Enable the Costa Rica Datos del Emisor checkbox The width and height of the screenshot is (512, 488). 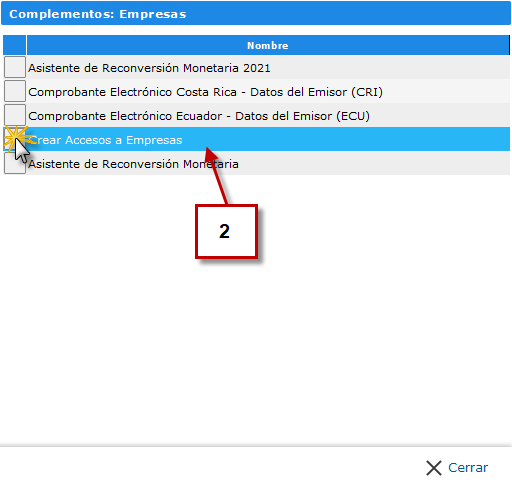tap(15, 91)
